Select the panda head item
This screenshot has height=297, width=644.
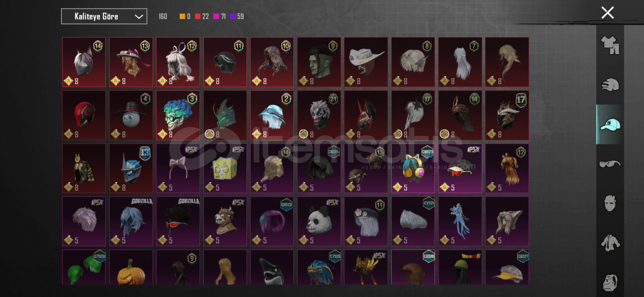[x=319, y=221]
